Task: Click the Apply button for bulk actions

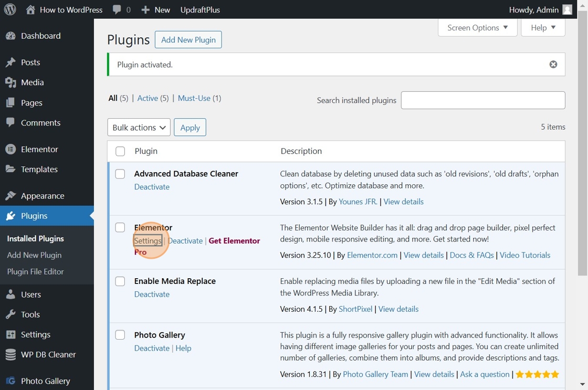Action: coord(190,127)
